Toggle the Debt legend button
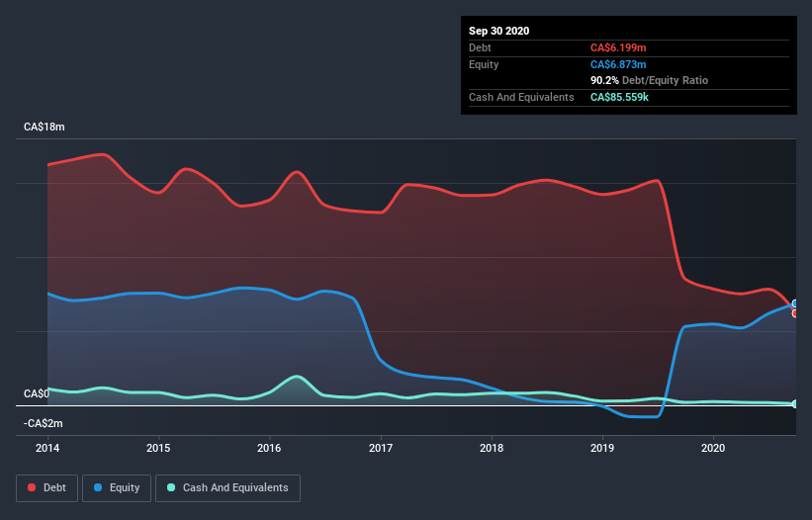This screenshot has width=812, height=520. coord(47,488)
